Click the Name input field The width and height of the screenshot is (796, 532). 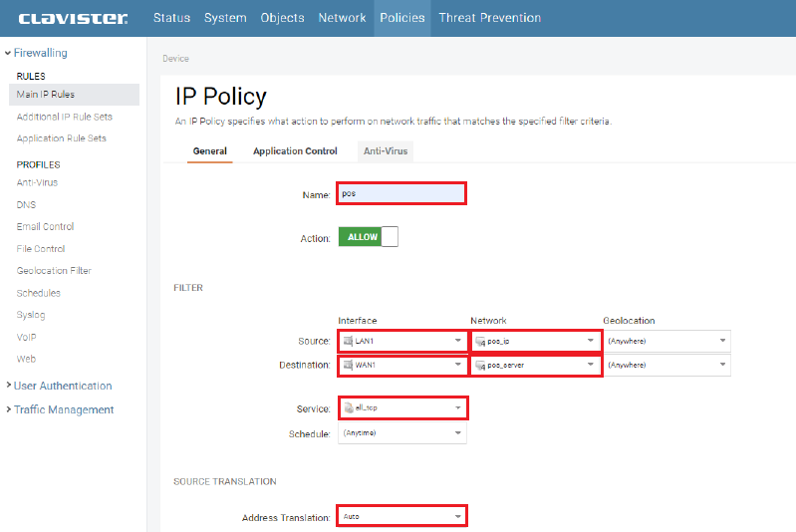click(401, 194)
